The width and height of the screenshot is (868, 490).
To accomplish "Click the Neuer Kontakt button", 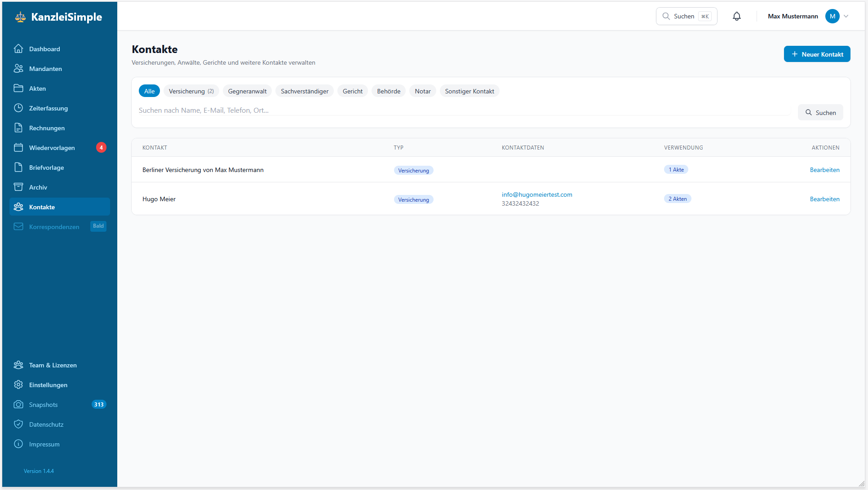I will (x=817, y=54).
